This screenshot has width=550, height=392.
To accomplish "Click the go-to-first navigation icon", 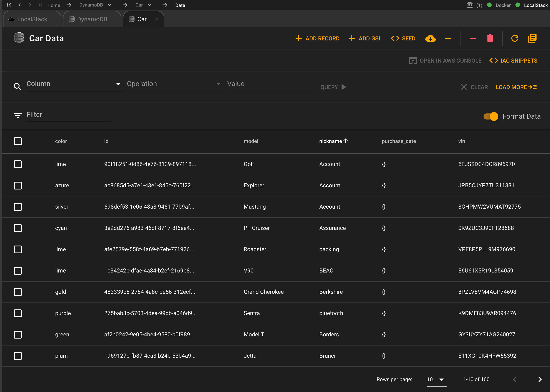I will point(9,5).
